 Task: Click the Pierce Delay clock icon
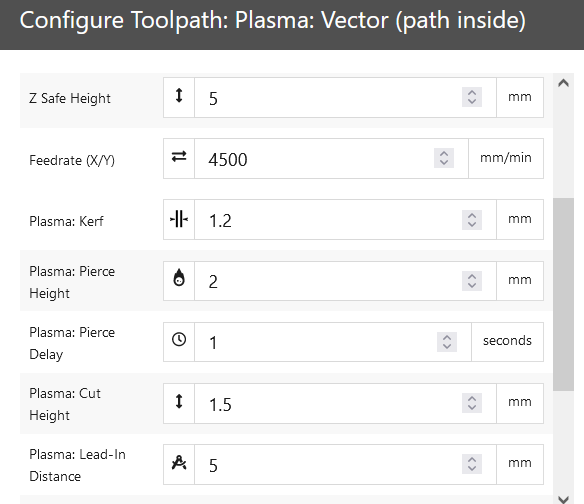click(x=179, y=340)
